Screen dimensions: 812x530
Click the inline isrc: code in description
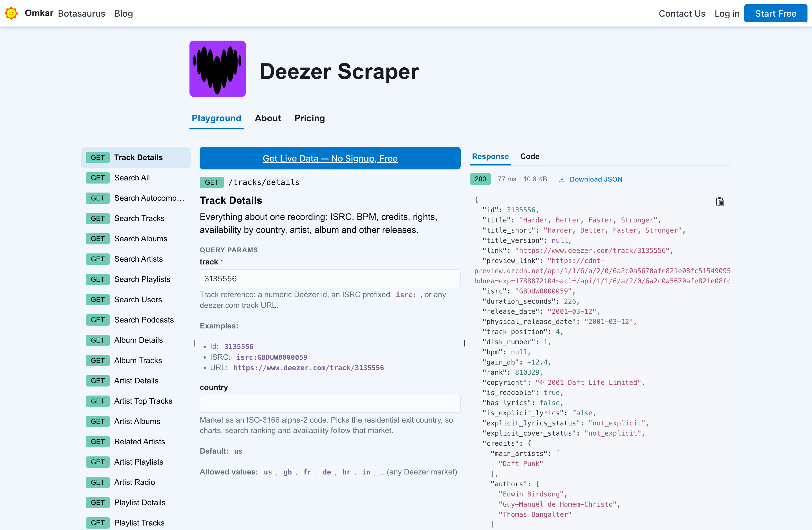[406, 295]
